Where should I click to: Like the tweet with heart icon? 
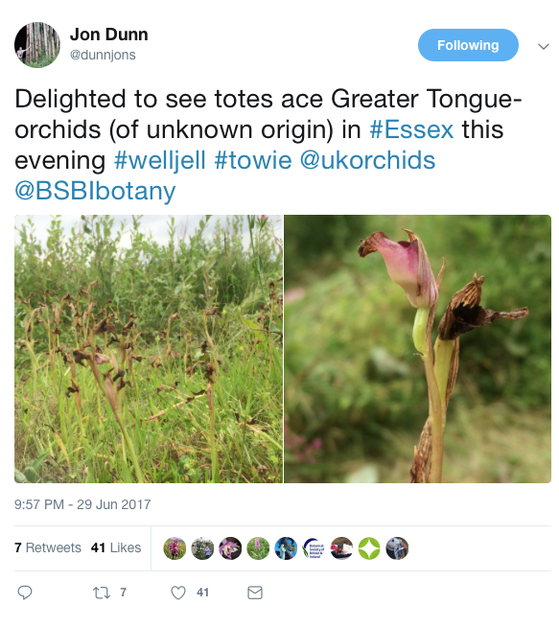coord(178,592)
